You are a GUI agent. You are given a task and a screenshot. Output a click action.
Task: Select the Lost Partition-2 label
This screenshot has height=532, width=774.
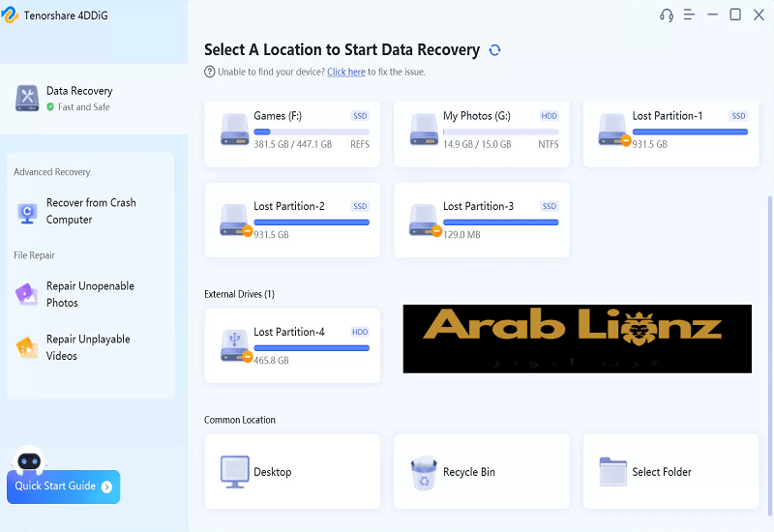pyautogui.click(x=289, y=206)
